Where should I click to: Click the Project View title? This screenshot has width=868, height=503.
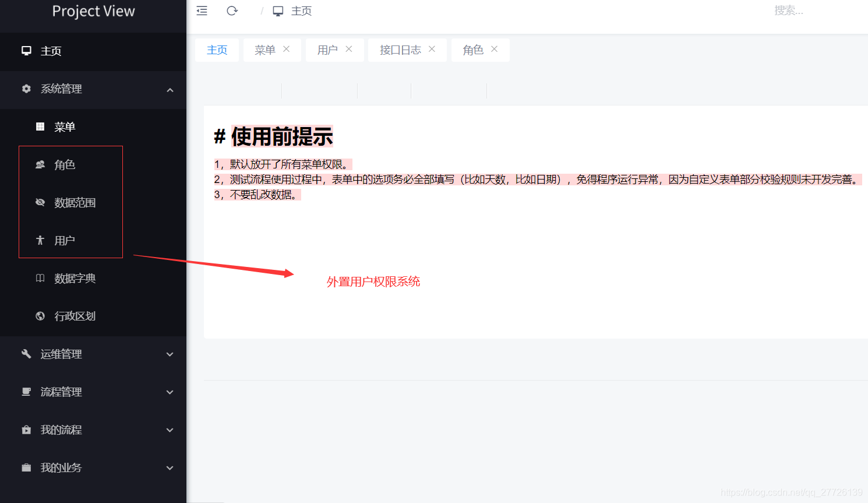(93, 11)
